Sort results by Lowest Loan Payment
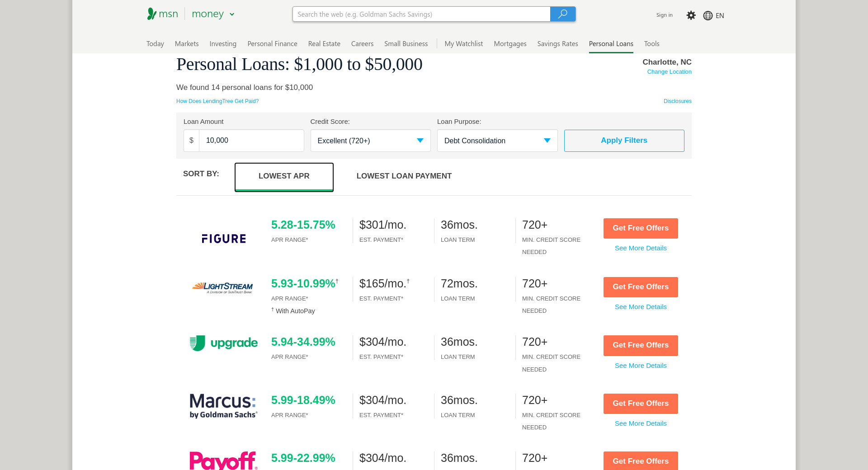 [404, 176]
